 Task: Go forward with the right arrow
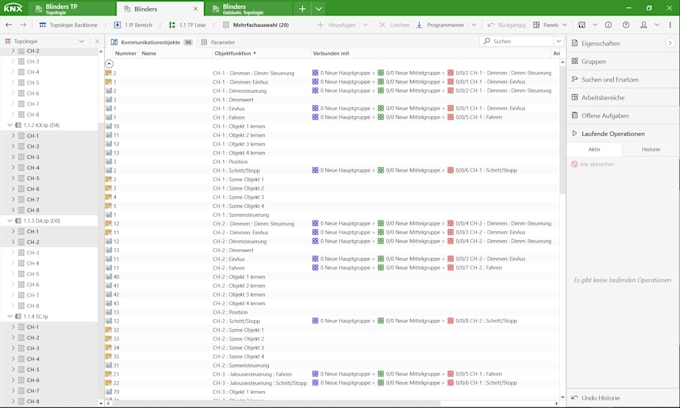coord(23,25)
